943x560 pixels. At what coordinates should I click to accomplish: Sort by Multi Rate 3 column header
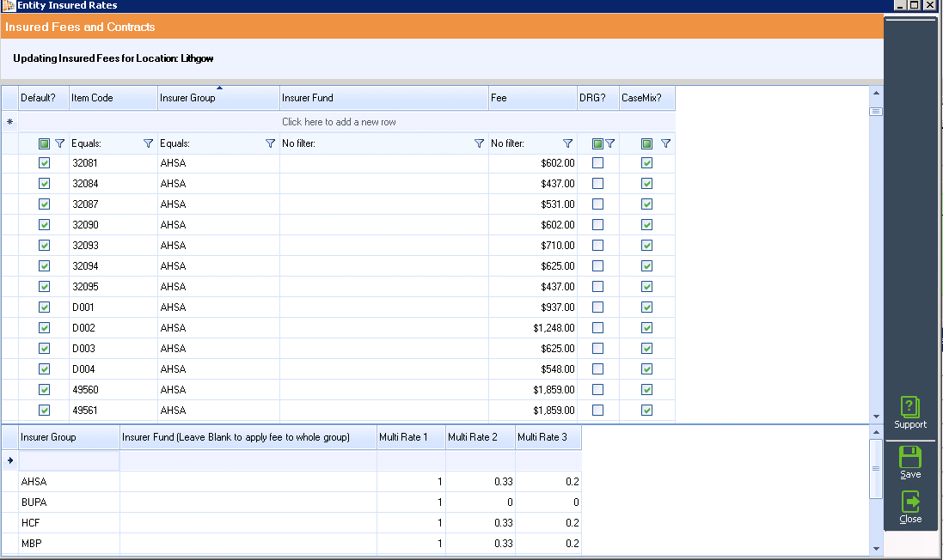548,437
